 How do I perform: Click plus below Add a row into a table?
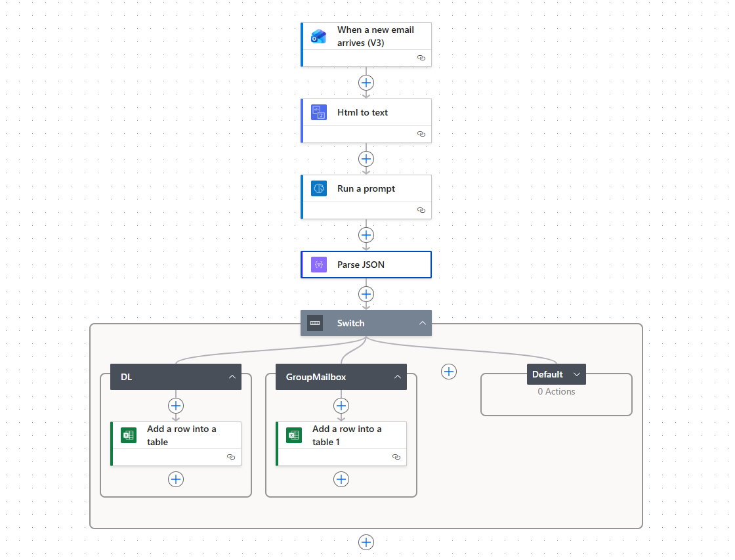(176, 479)
